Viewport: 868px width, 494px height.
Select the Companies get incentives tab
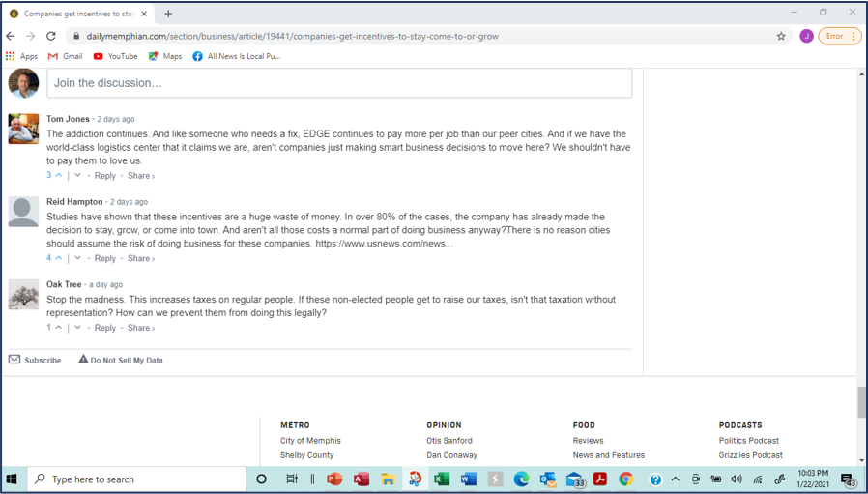point(78,14)
